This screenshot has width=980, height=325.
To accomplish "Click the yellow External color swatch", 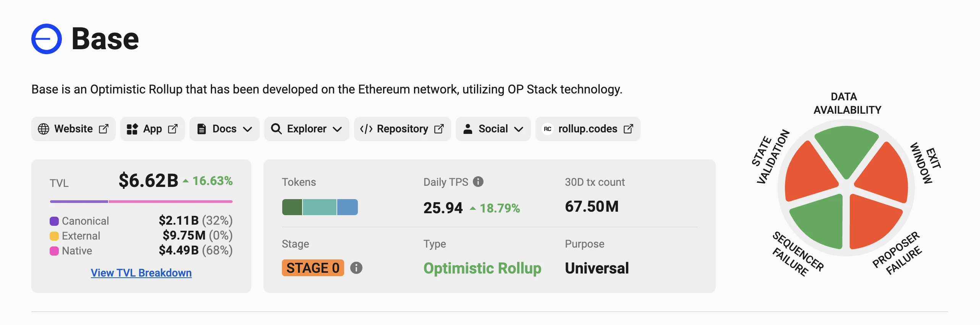I will (x=54, y=236).
